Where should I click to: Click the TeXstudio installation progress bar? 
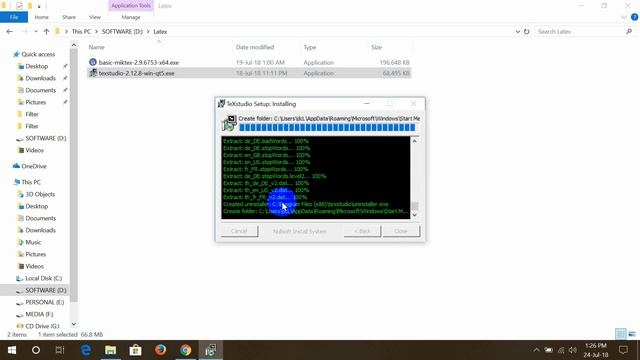click(x=327, y=128)
